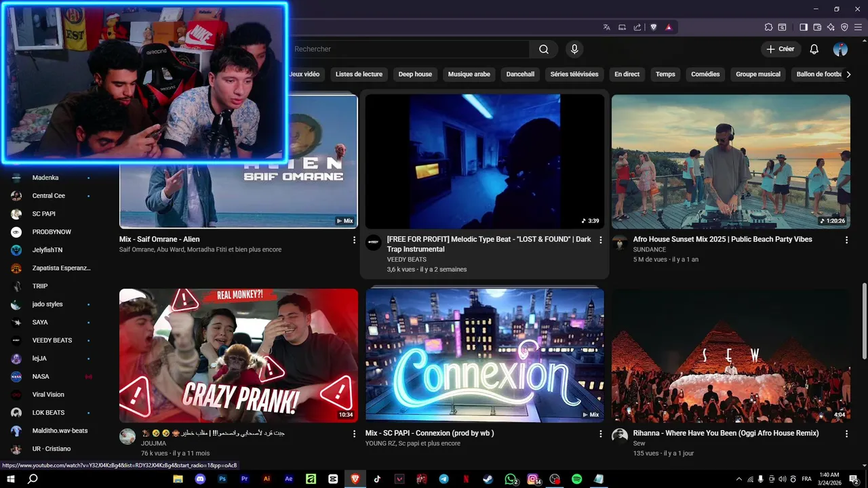The height and width of the screenshot is (488, 868).
Task: Click the share page icon in address bar
Action: (637, 27)
